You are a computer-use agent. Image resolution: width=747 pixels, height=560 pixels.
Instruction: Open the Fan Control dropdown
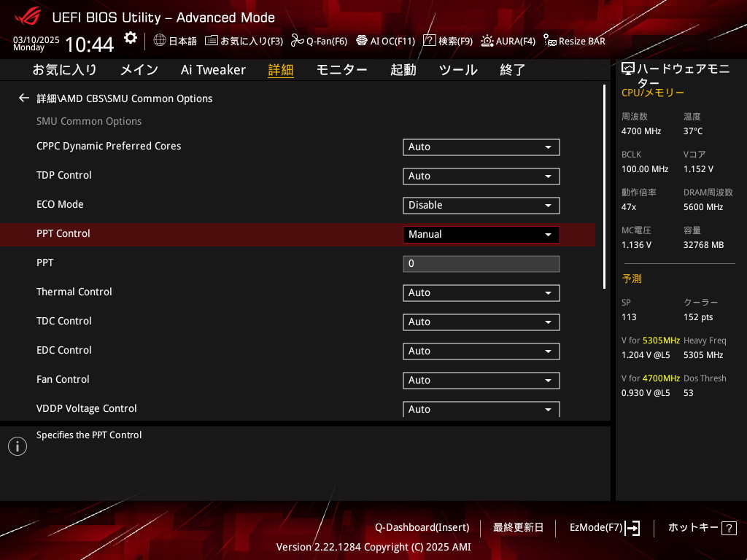pos(481,380)
